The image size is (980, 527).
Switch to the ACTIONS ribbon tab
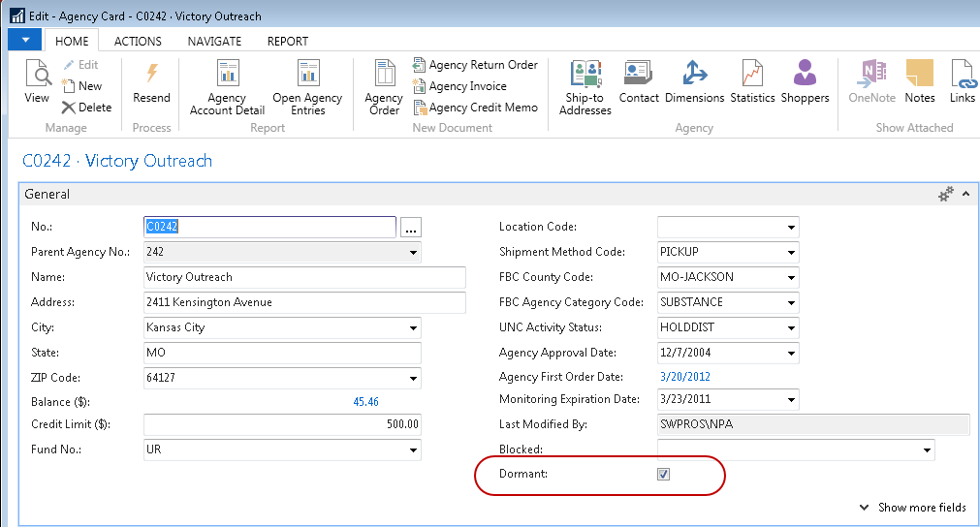coord(138,42)
